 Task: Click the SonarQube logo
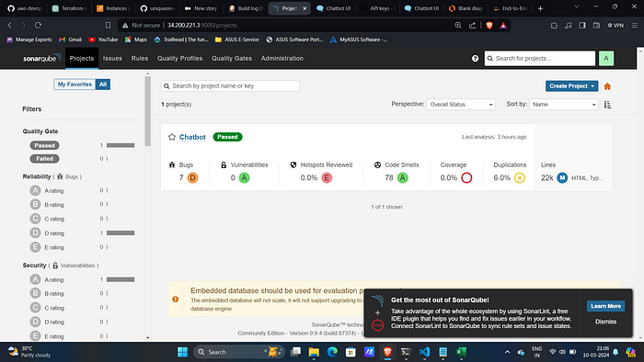click(42, 58)
